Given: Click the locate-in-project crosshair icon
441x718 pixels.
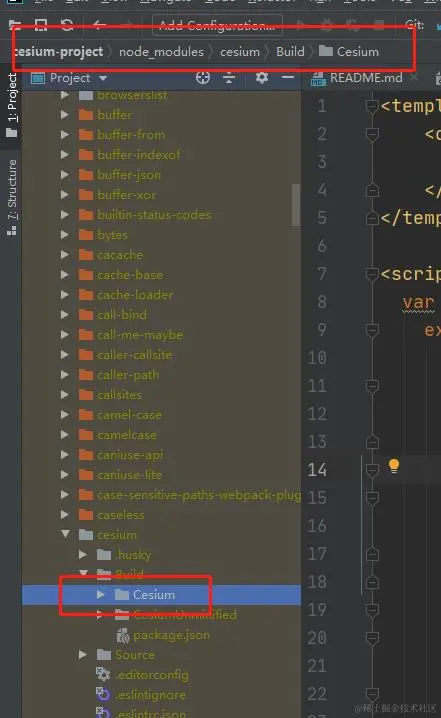Looking at the screenshot, I should (203, 78).
